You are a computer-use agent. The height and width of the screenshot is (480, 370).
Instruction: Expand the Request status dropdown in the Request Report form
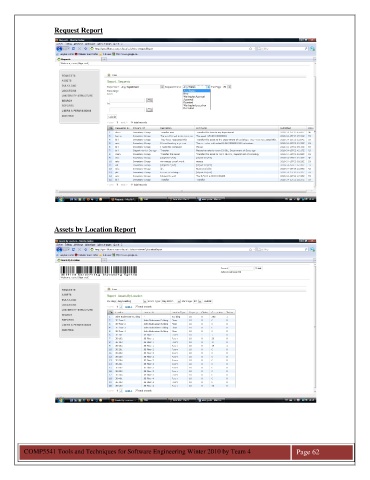click(x=208, y=87)
